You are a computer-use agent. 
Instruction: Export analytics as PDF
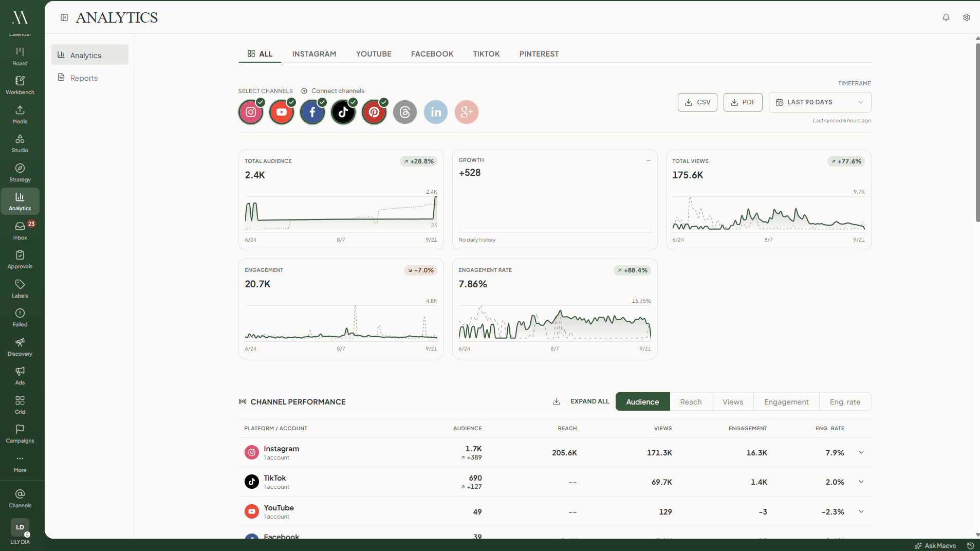click(743, 102)
